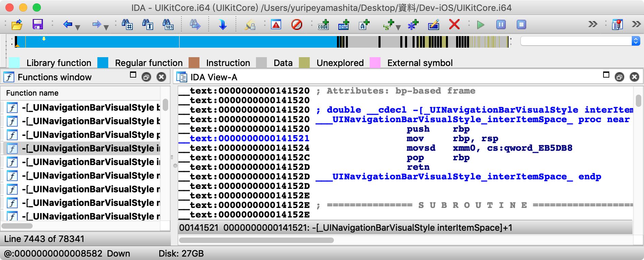The image size is (644, 260).
Task: Click the blue down arrow jump icon
Action: tap(223, 25)
